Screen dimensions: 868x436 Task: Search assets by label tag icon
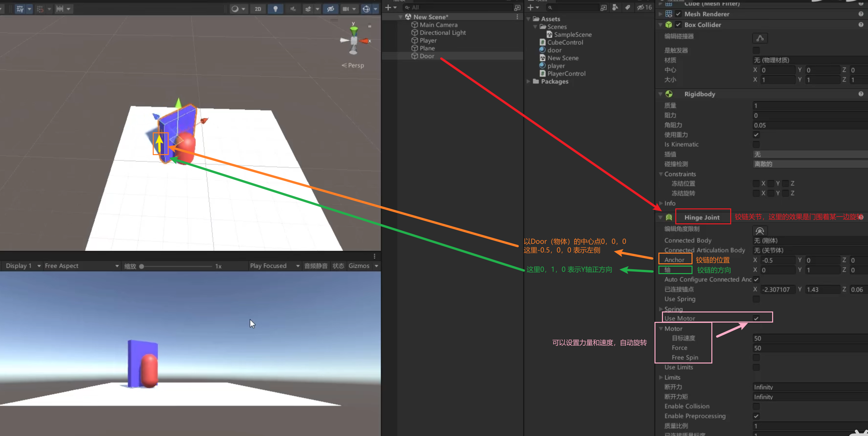[628, 7]
